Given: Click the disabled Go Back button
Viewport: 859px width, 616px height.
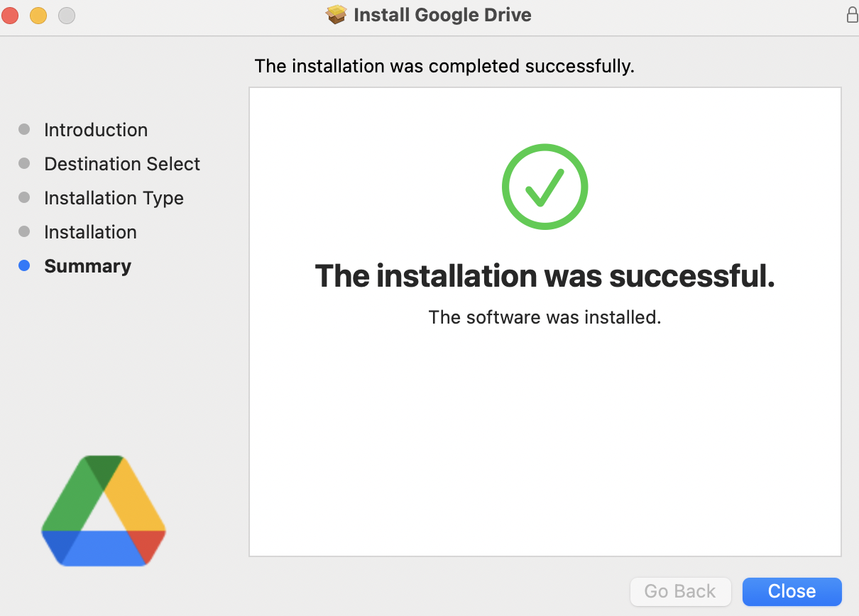Looking at the screenshot, I should (680, 591).
